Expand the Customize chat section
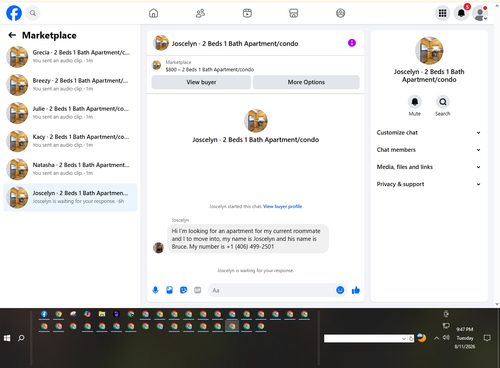This screenshot has height=368, width=500. pos(429,133)
